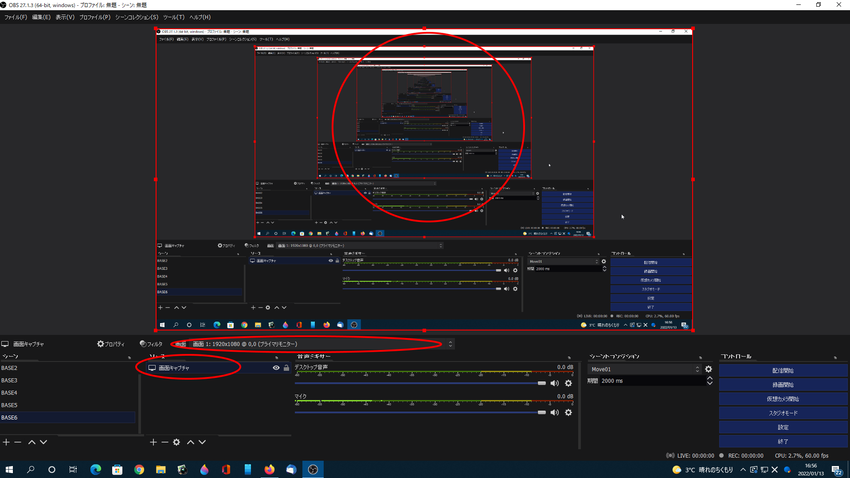850x478 pixels.
Task: Mute the デスクトップ音声 speaker icon
Action: [554, 383]
